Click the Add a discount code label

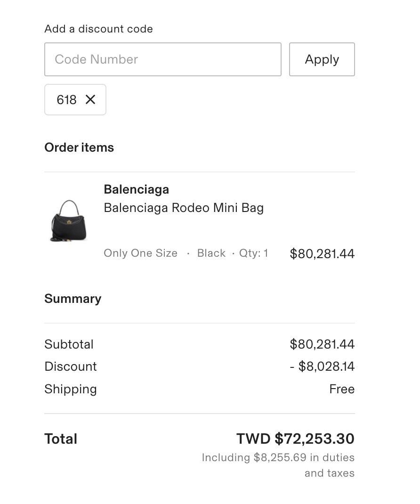point(99,29)
